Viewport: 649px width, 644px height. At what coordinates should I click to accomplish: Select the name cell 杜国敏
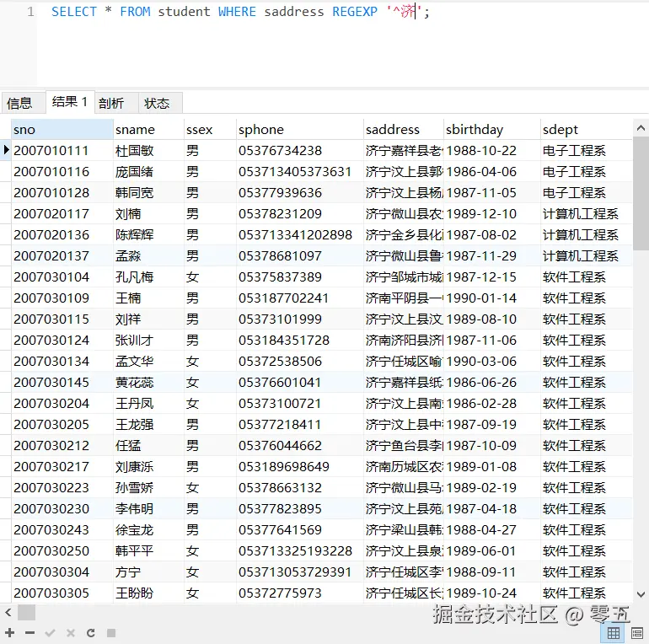pos(148,151)
